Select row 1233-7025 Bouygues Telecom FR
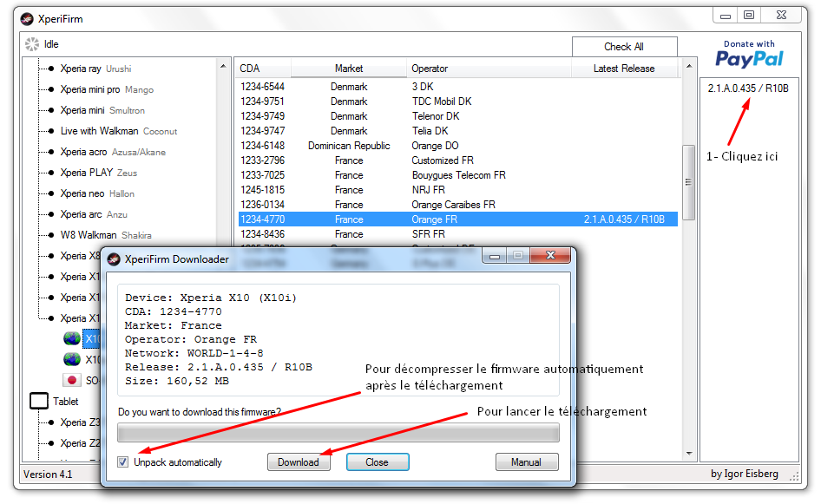This screenshot has height=504, width=821. pos(458,175)
